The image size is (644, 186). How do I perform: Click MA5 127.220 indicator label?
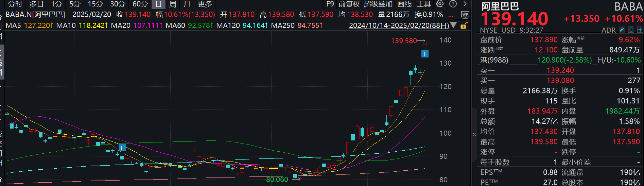pos(30,26)
